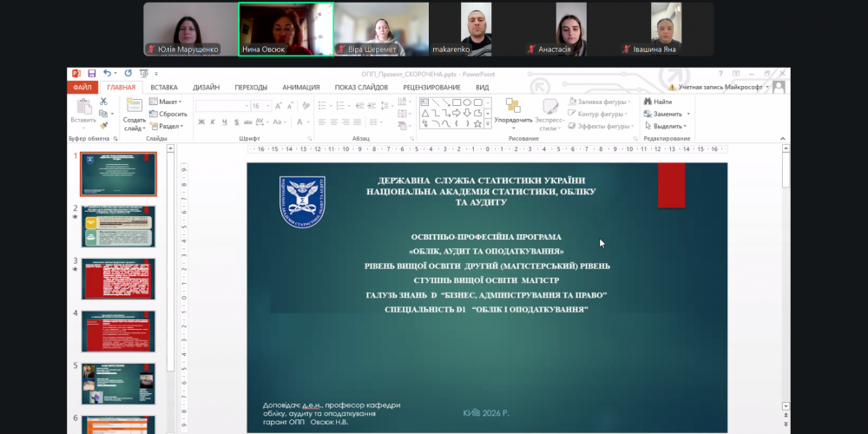This screenshot has width=868, height=434.
Task: Pick the five-point star shape in gallery
Action: (477, 123)
